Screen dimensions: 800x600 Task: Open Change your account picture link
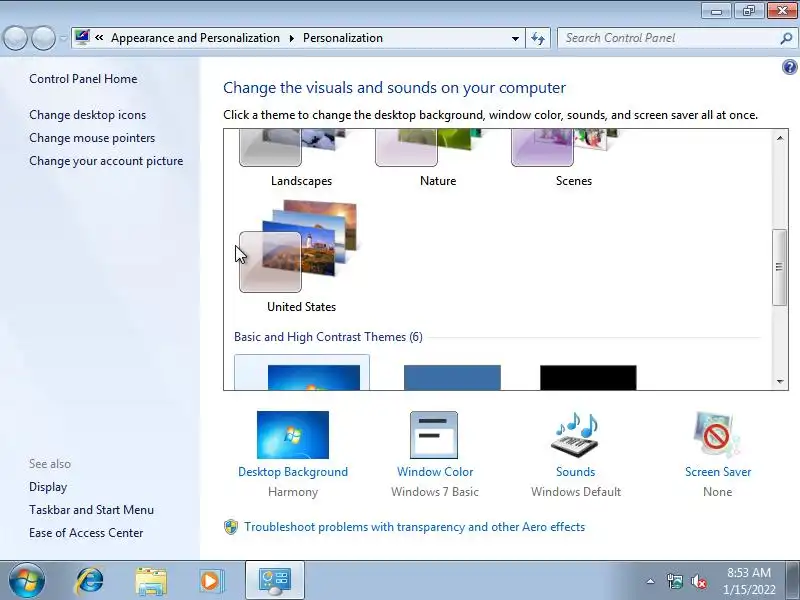pos(106,161)
